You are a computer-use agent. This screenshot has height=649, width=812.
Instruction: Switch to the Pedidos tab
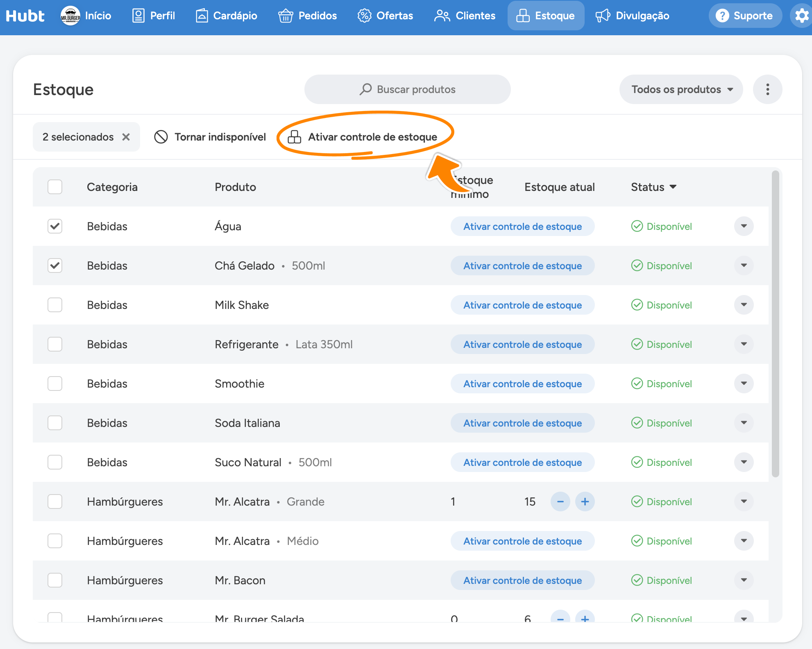pos(307,16)
